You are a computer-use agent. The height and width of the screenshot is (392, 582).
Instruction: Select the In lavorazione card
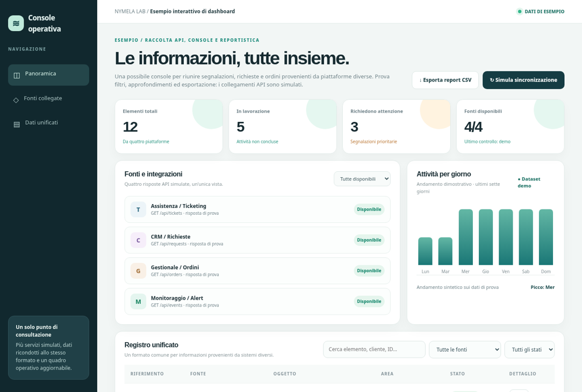[283, 127]
